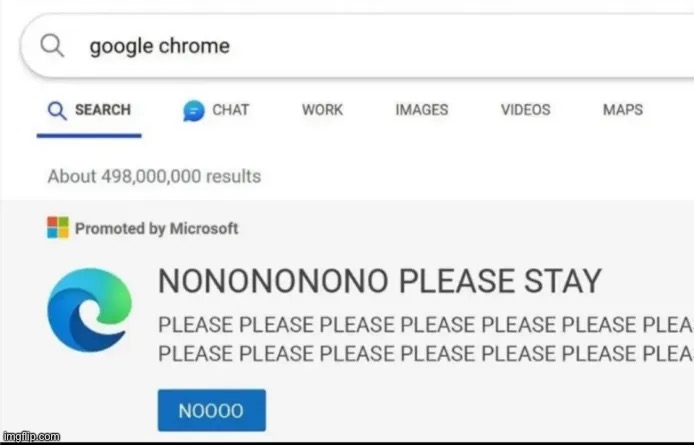Click the second PLEASE PLEASE description line
694x445 pixels.
coord(426,354)
